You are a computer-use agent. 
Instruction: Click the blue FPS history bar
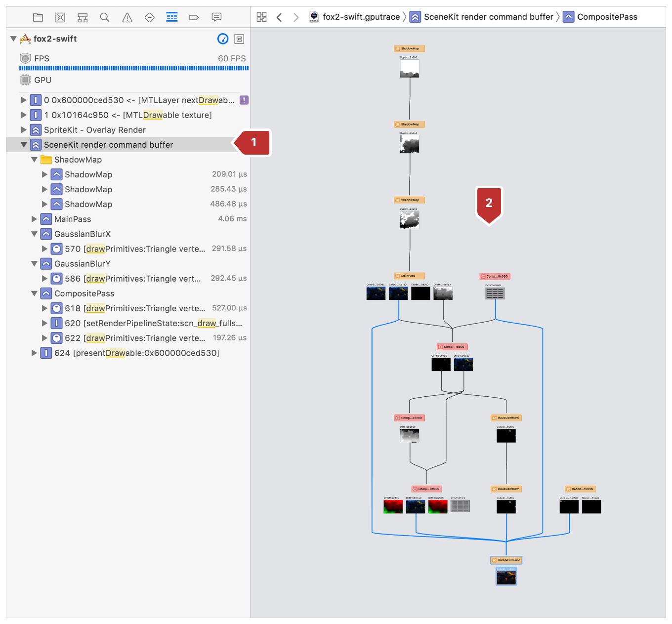pos(133,68)
